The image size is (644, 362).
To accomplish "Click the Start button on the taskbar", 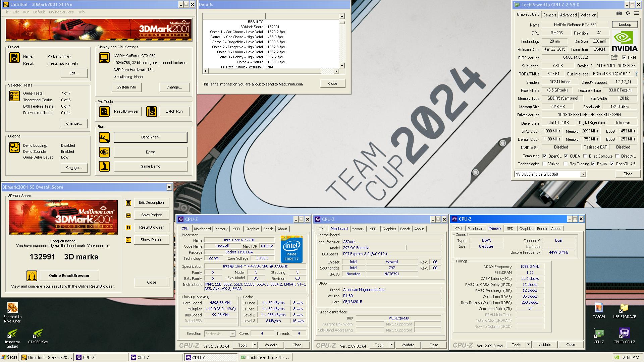I will click(x=10, y=357).
